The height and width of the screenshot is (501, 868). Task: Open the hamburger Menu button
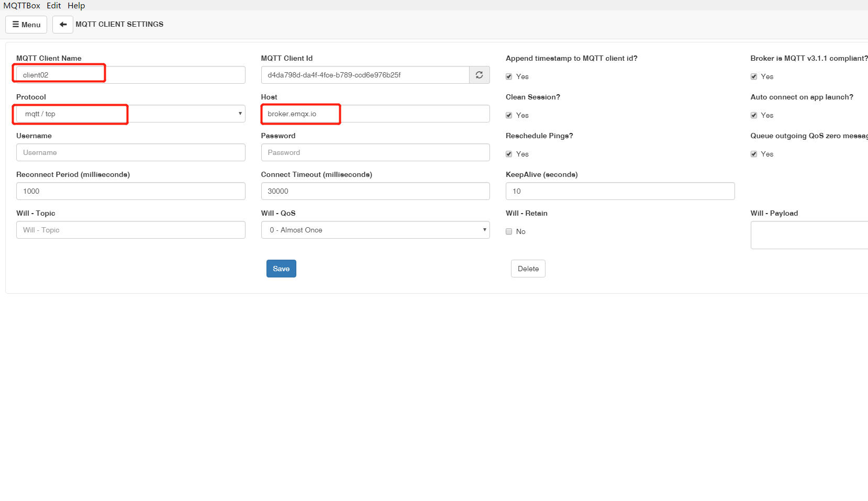click(x=26, y=25)
